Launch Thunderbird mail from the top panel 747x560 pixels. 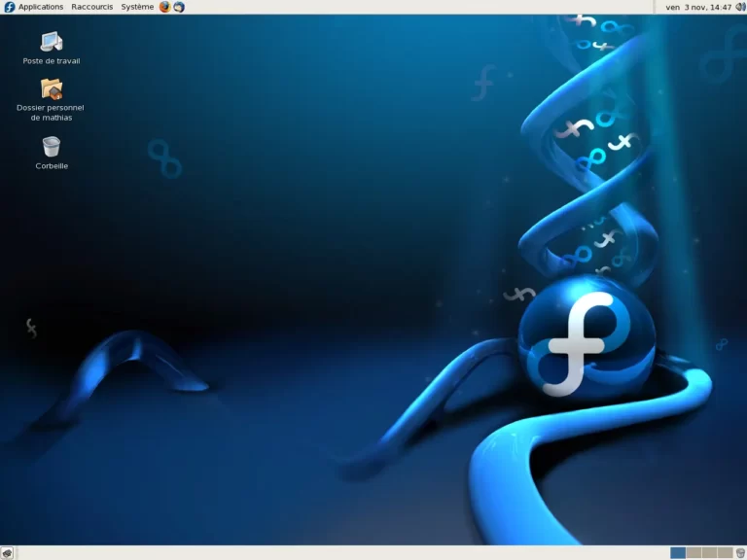click(179, 7)
